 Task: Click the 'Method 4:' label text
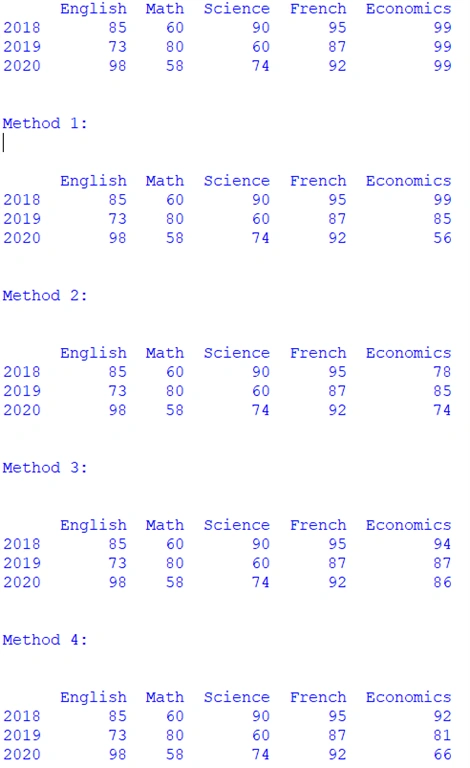45,640
